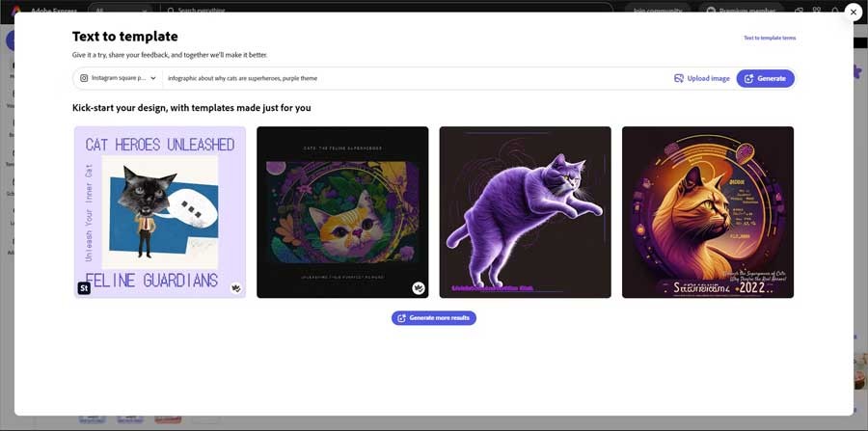Open the Text to template terms link
Screen dimensions: 868x431
click(769, 38)
